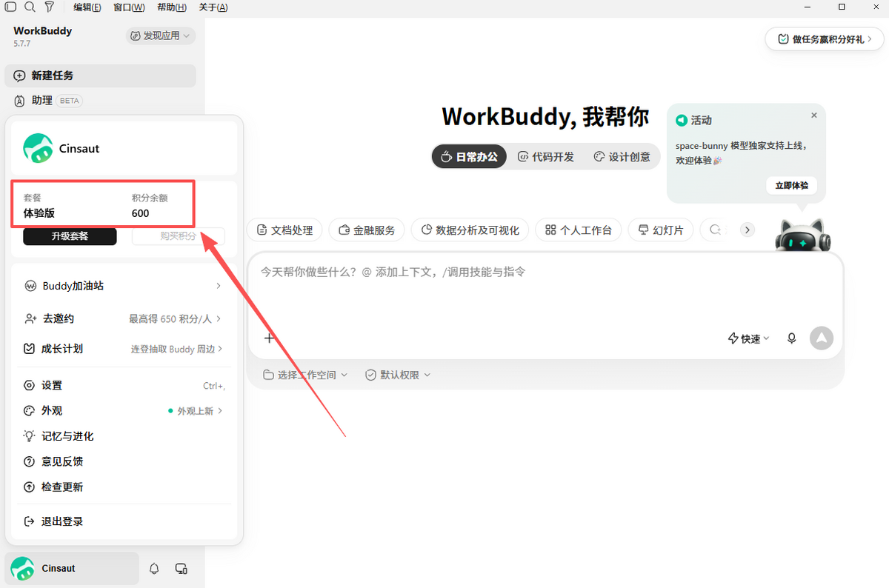Open 外观 appearance item
This screenshot has height=588, width=889.
pos(124,411)
